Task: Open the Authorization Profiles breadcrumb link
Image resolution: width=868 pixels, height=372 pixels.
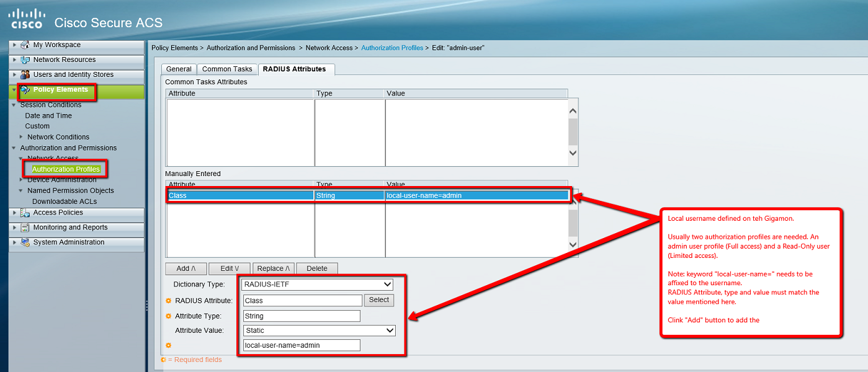Action: (392, 48)
